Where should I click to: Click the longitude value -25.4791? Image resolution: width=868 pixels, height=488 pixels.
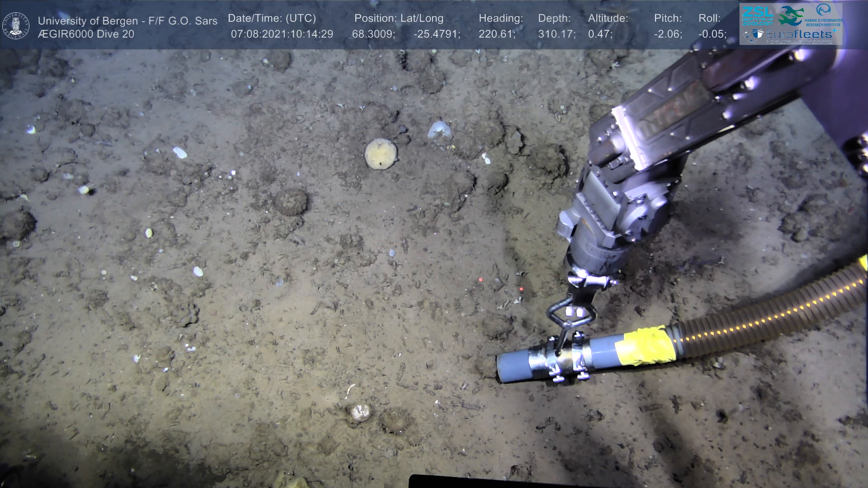[437, 34]
